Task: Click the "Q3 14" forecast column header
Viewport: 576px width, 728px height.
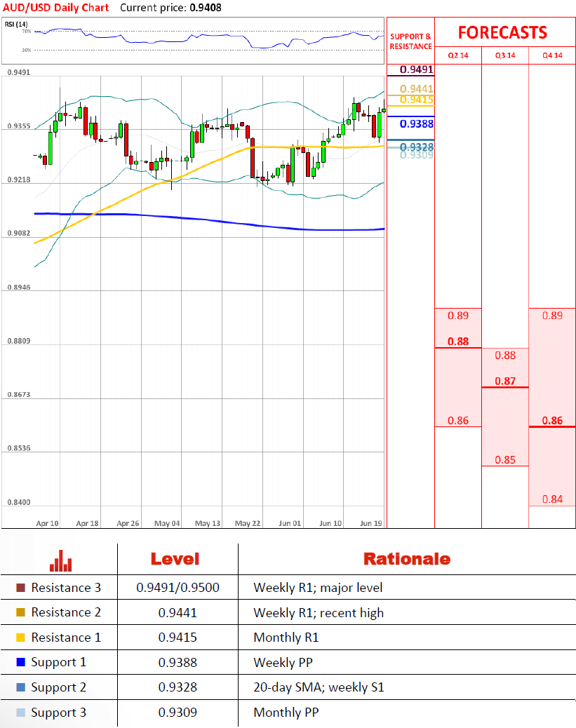Action: 505,55
